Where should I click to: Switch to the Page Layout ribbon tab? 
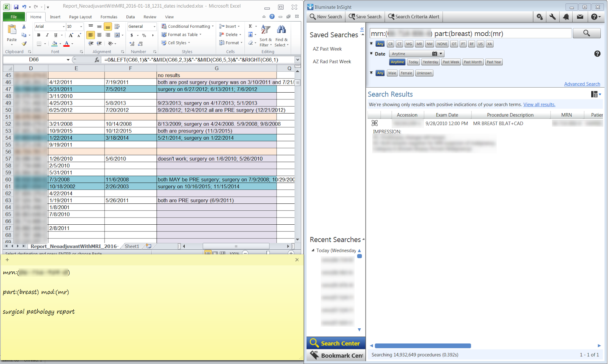pos(80,17)
